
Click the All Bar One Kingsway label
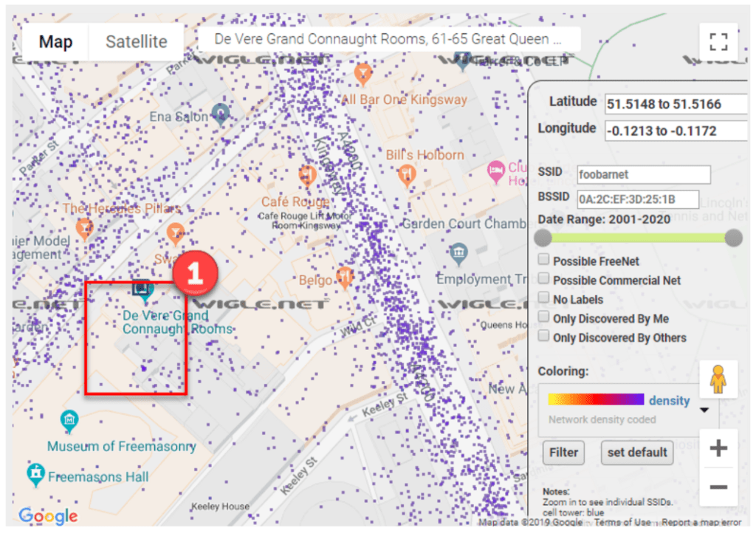(404, 100)
